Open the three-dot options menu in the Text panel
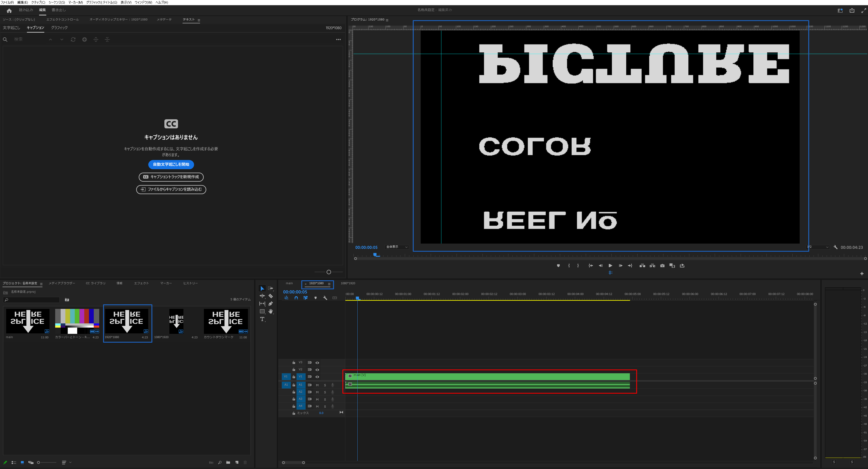Viewport: 868px width, 469px height. (338, 39)
